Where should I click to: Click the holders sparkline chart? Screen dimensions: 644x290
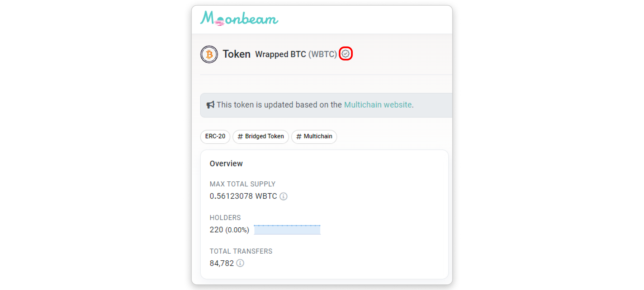pos(287,230)
